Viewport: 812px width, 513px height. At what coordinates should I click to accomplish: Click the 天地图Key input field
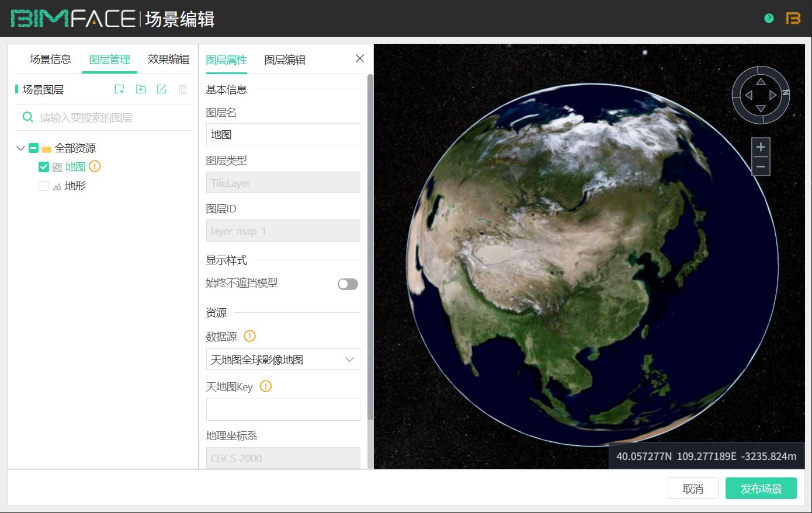[x=283, y=410]
